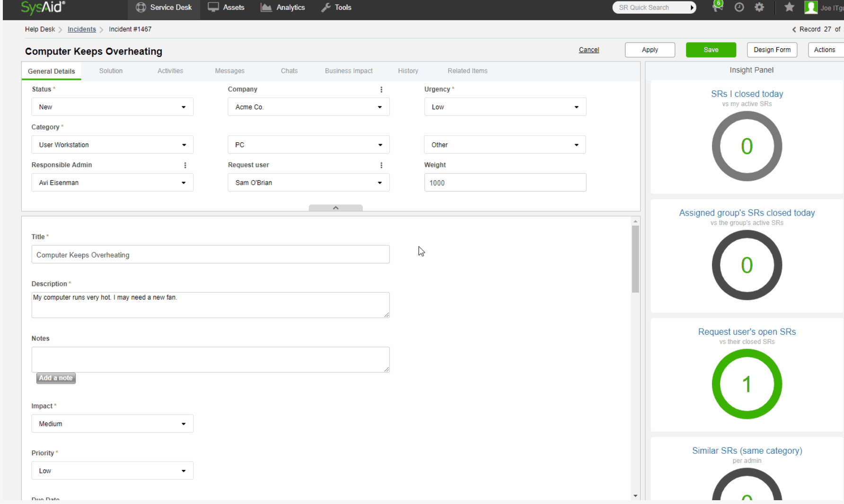The image size is (844, 504).
Task: Navigate to the Incidents breadcrumb link
Action: (x=82, y=29)
